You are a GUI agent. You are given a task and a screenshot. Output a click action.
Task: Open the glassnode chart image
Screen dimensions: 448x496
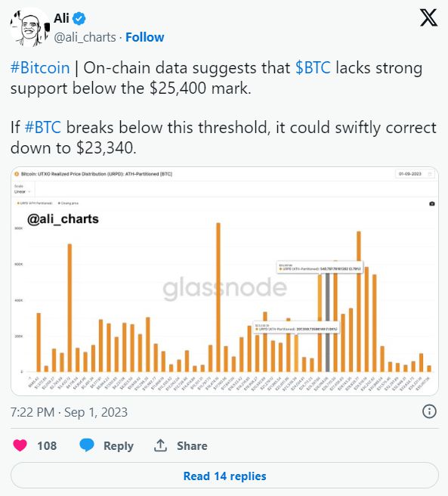(224, 281)
